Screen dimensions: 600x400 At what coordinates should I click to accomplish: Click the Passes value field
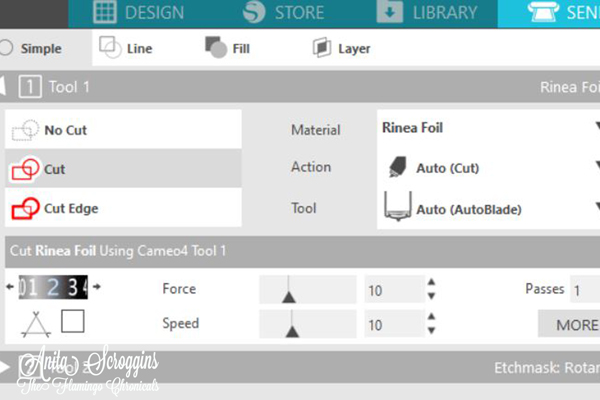point(585,290)
